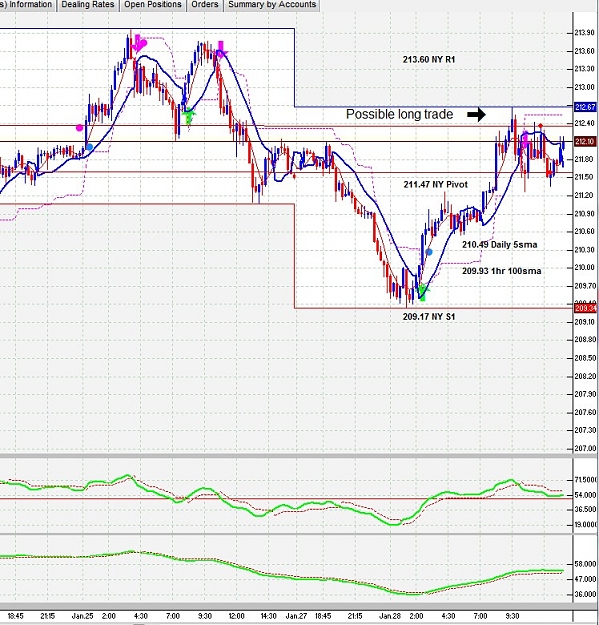Click the blue 212.67 price tag
The image size is (599, 625).
coord(585,107)
